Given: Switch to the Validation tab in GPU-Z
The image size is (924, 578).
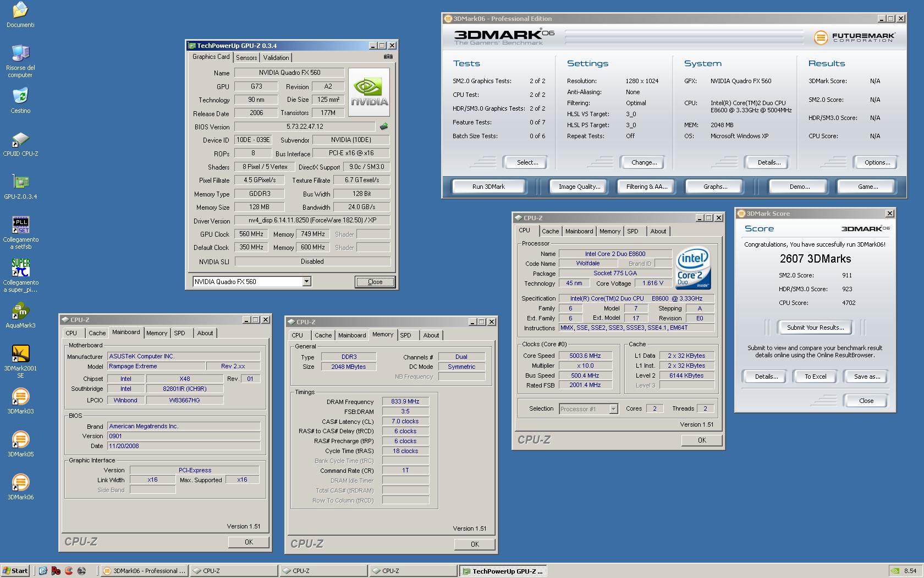Looking at the screenshot, I should pyautogui.click(x=276, y=58).
